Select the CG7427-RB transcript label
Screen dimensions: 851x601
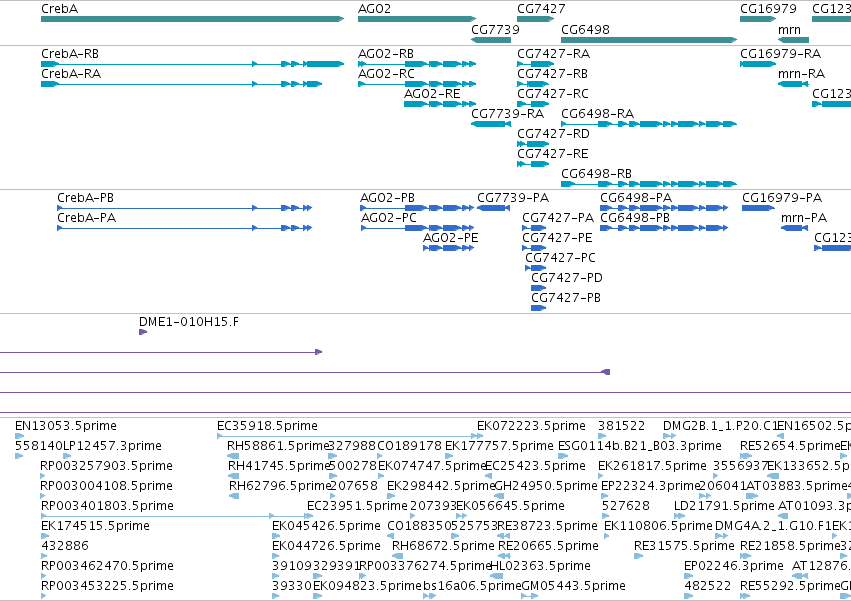point(552,74)
